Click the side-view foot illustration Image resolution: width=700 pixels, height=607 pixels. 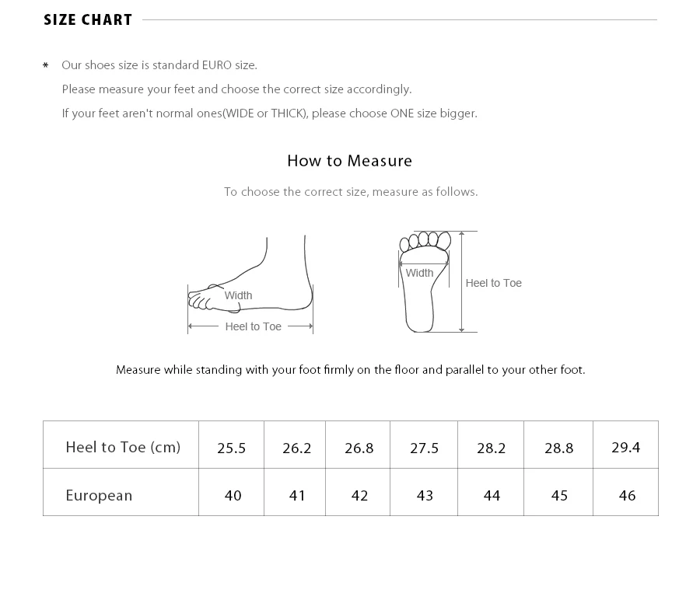point(250,284)
